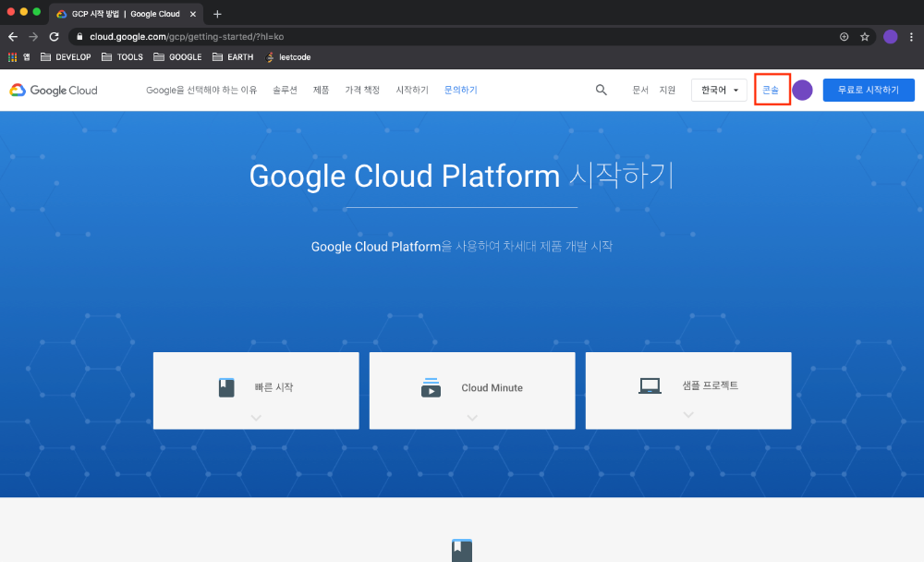Screen dimensions: 924x562
Task: Click the search magnifier icon on the page
Action: (x=602, y=90)
